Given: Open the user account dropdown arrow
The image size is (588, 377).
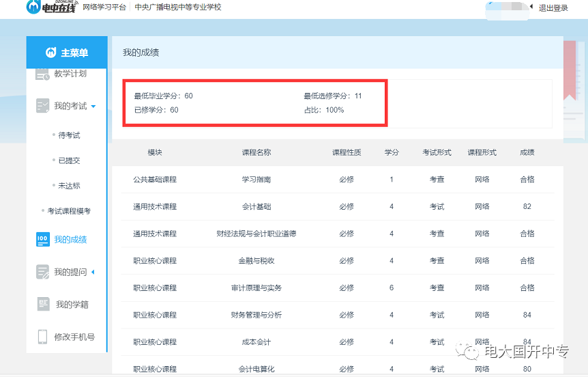Looking at the screenshot, I should (x=531, y=8).
